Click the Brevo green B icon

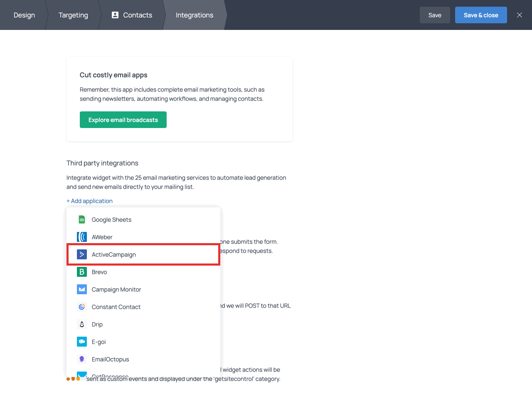point(82,272)
